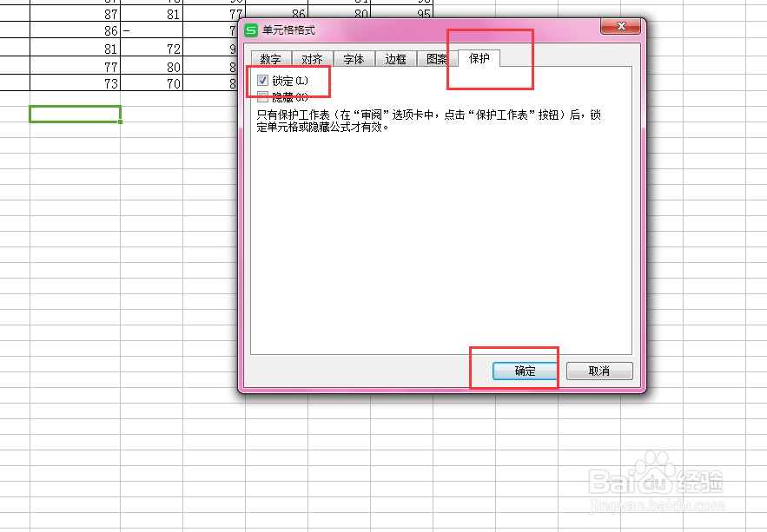Close the 单元格格式 dialog
767x532 pixels.
[620, 27]
